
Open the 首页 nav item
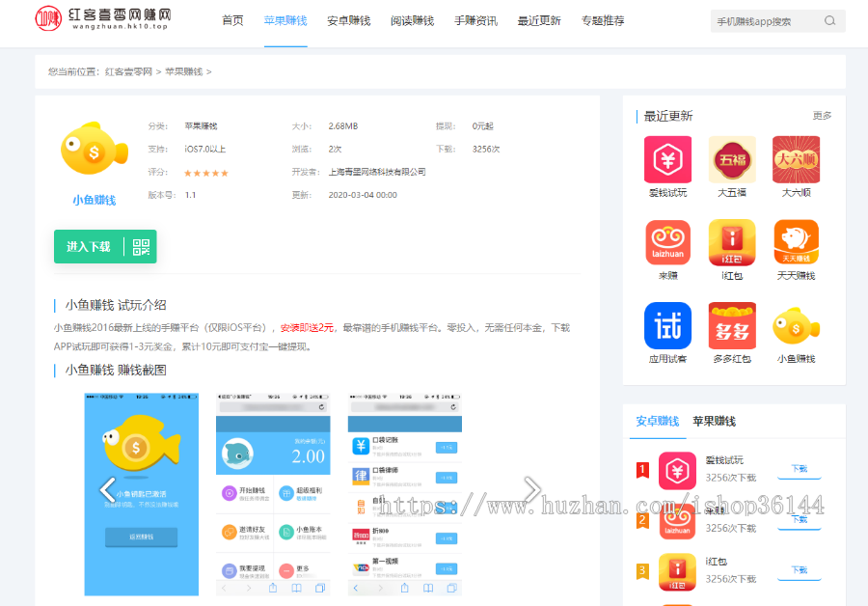pyautogui.click(x=232, y=21)
